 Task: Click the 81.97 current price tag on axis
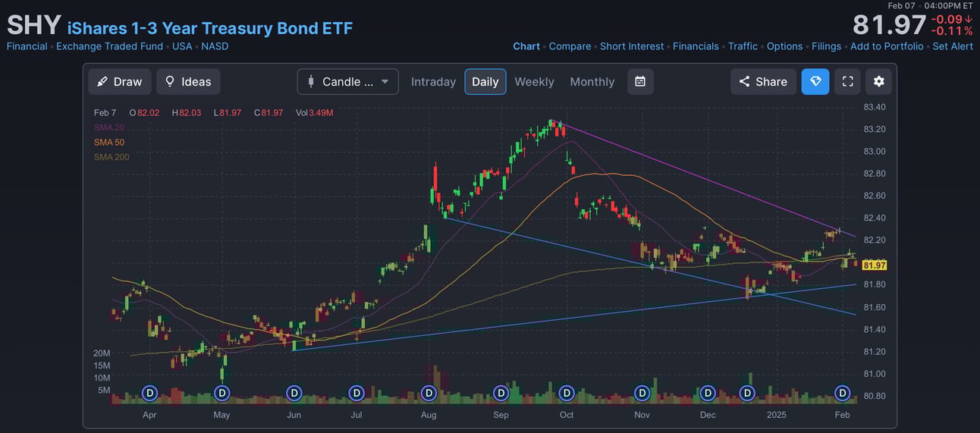point(875,265)
